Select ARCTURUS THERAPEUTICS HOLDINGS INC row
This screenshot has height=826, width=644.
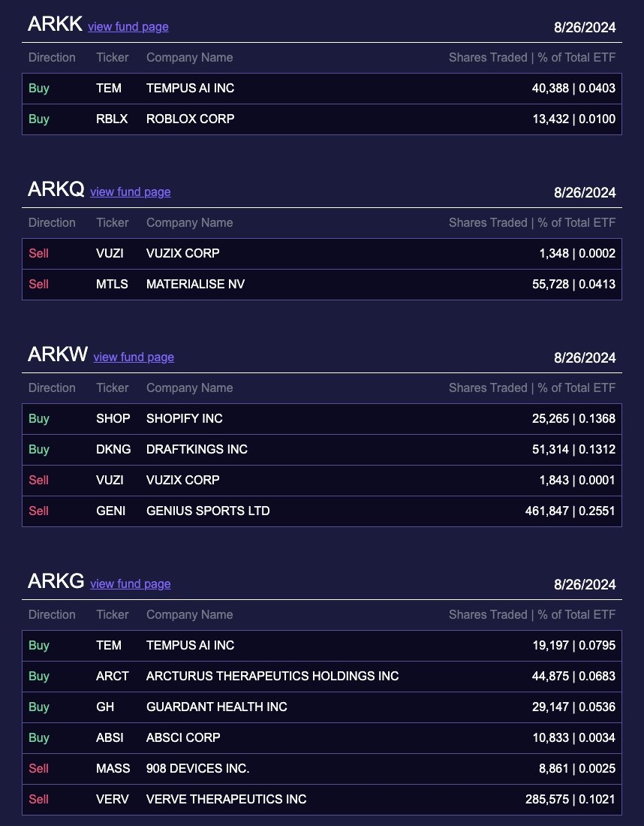pos(322,676)
